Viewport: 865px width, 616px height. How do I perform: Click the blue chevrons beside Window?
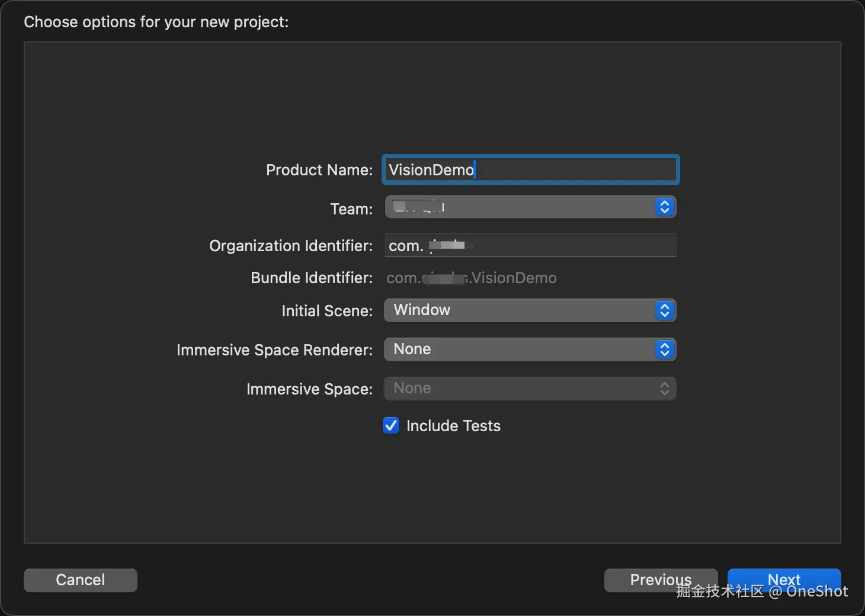tap(664, 310)
